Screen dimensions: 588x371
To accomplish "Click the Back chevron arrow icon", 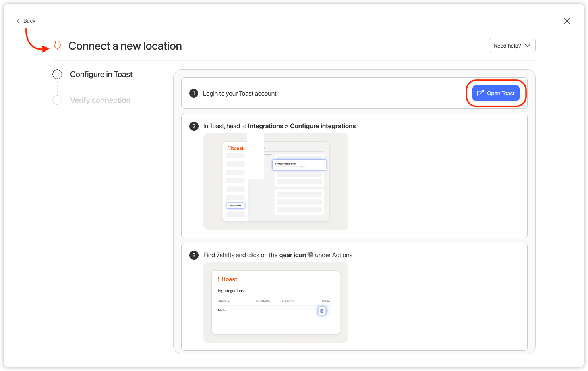I will point(18,21).
